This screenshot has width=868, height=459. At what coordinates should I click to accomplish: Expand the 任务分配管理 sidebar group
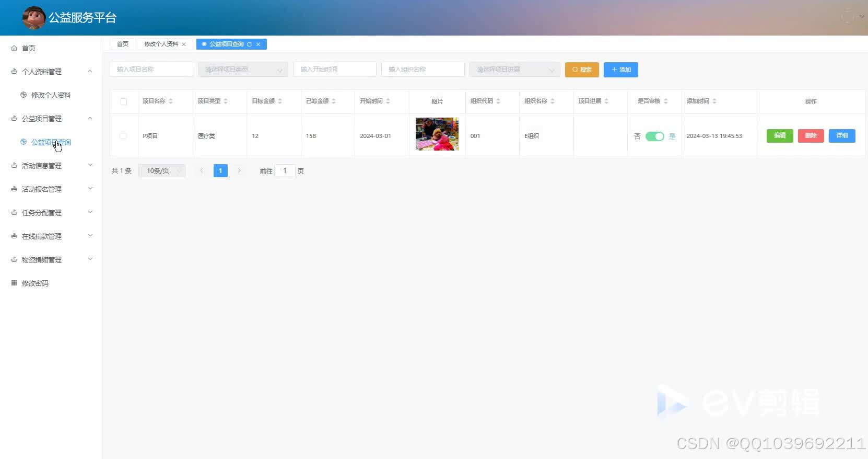click(51, 213)
